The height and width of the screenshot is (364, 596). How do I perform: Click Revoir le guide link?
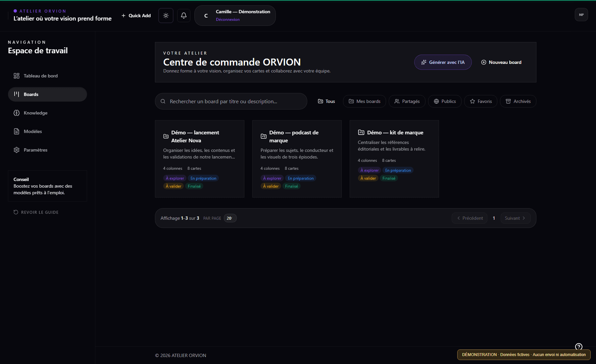coord(36,212)
